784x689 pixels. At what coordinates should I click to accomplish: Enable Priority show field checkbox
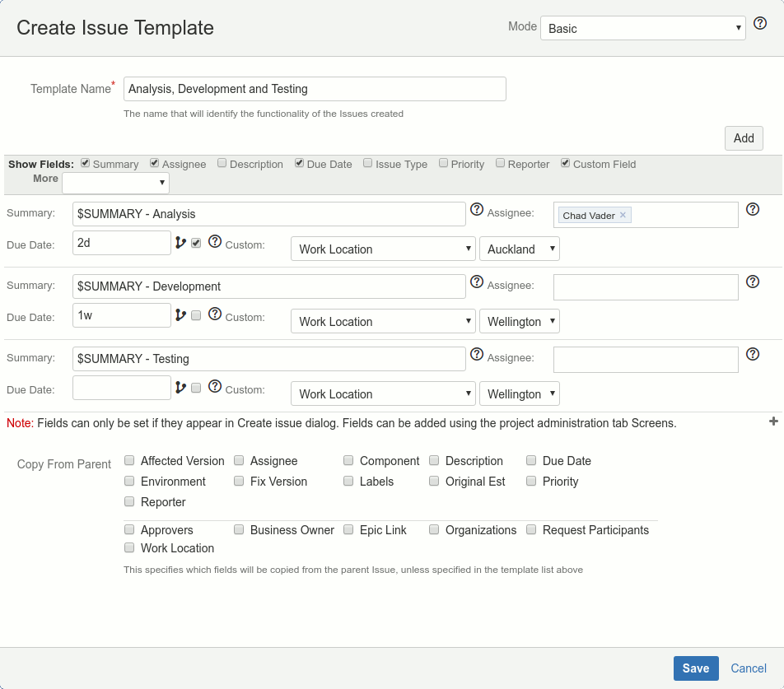pos(444,163)
